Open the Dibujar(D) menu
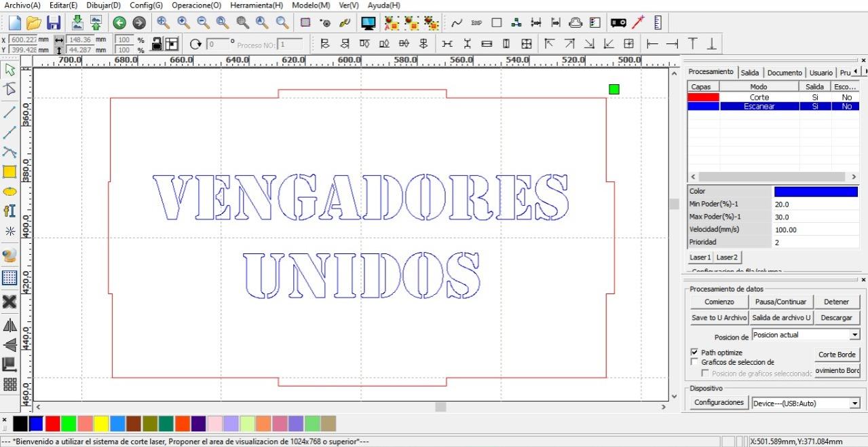 103,5
